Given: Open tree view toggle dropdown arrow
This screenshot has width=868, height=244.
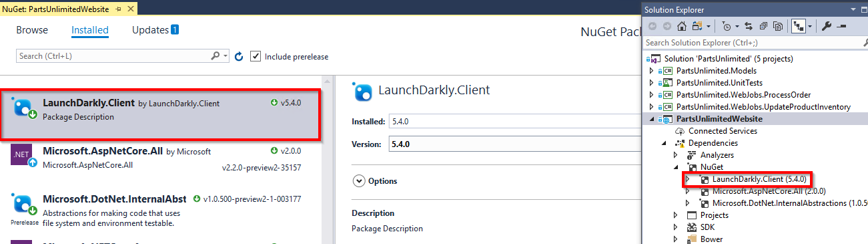Looking at the screenshot, I should click(x=809, y=27).
